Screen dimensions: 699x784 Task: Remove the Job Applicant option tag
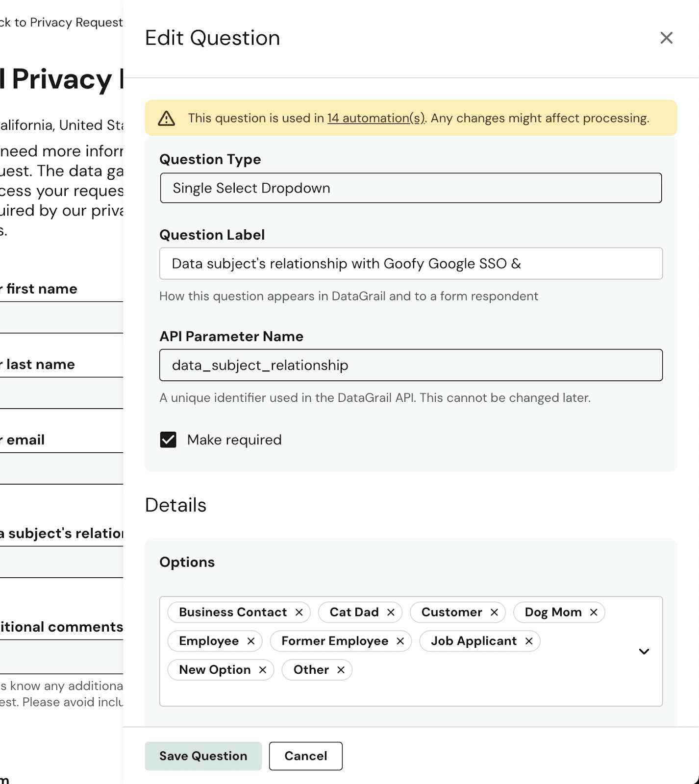coord(529,641)
